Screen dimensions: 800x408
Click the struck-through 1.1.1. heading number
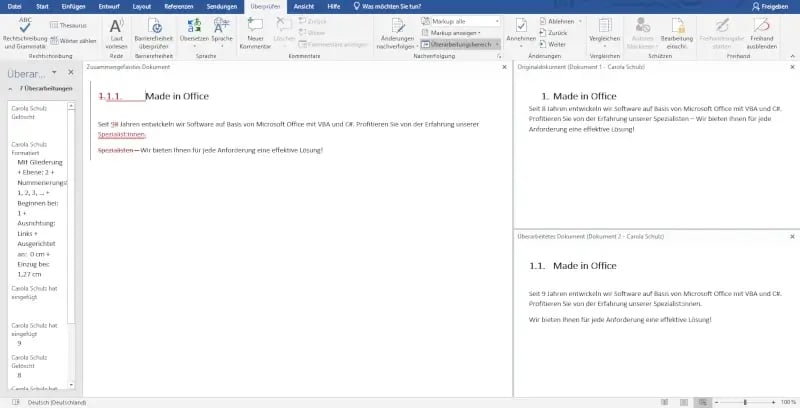point(110,96)
